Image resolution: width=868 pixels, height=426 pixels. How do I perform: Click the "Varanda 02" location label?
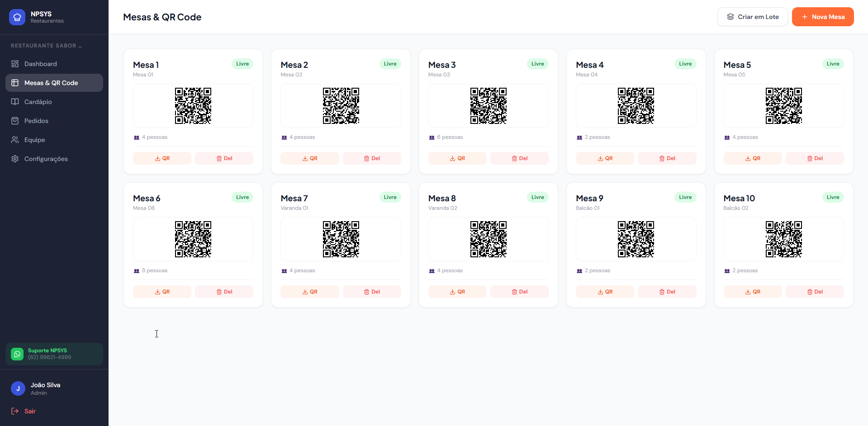tap(443, 208)
